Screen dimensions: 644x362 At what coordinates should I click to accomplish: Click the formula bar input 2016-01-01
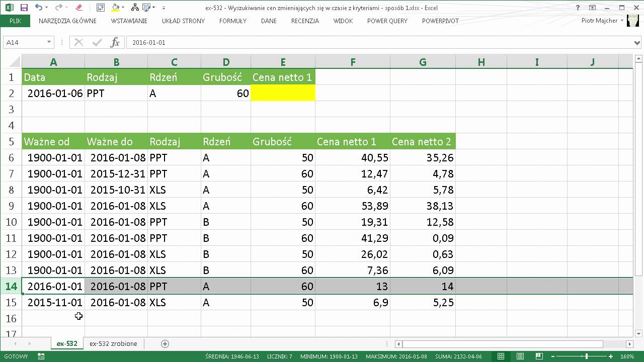[379, 43]
